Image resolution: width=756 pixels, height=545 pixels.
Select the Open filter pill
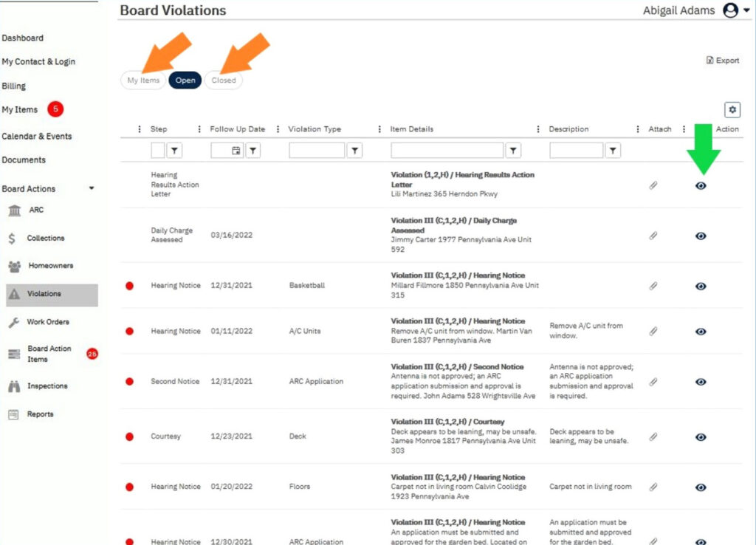pos(185,80)
